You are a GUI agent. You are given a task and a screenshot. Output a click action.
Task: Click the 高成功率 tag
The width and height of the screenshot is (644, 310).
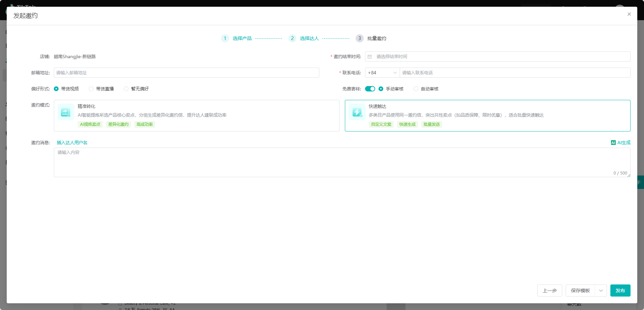point(145,124)
